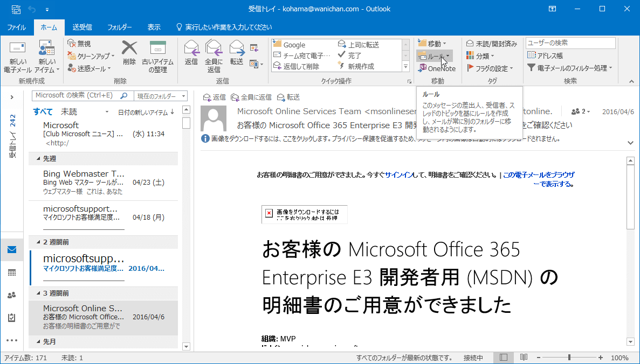Collapse the 先週 group

38,158
